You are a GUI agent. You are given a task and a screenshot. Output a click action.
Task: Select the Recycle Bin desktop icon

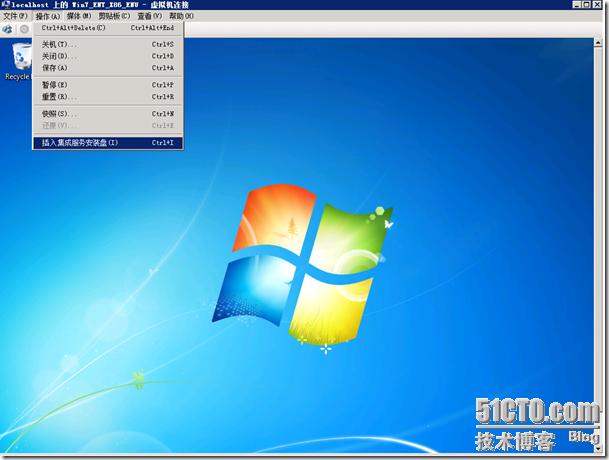(x=19, y=61)
